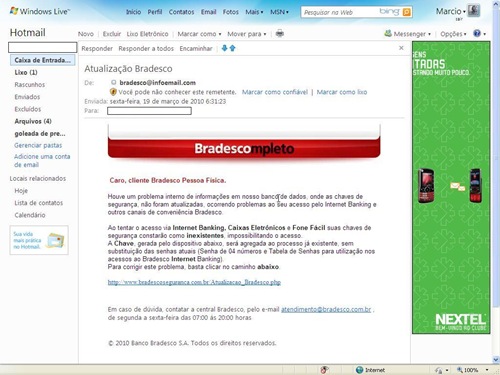Click atendimento@bradesco.com.br email link
Screen dimensions: 500x375
click(326, 309)
